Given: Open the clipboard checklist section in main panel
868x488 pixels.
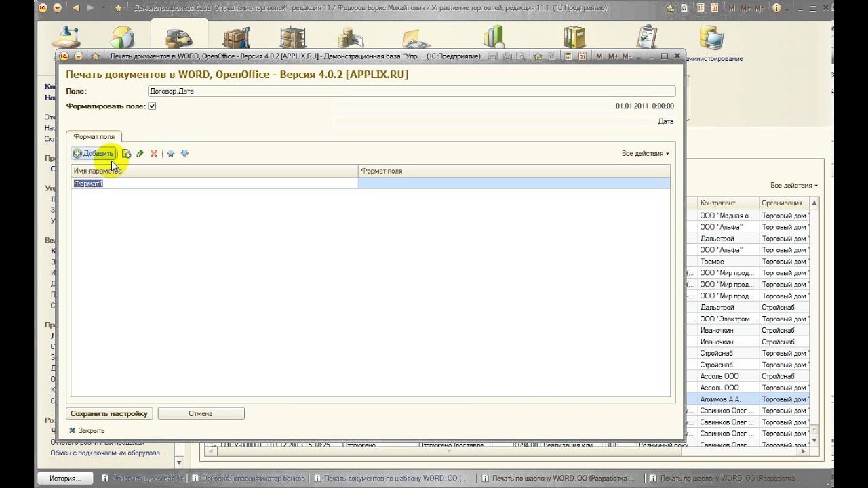Looking at the screenshot, I should click(x=648, y=38).
